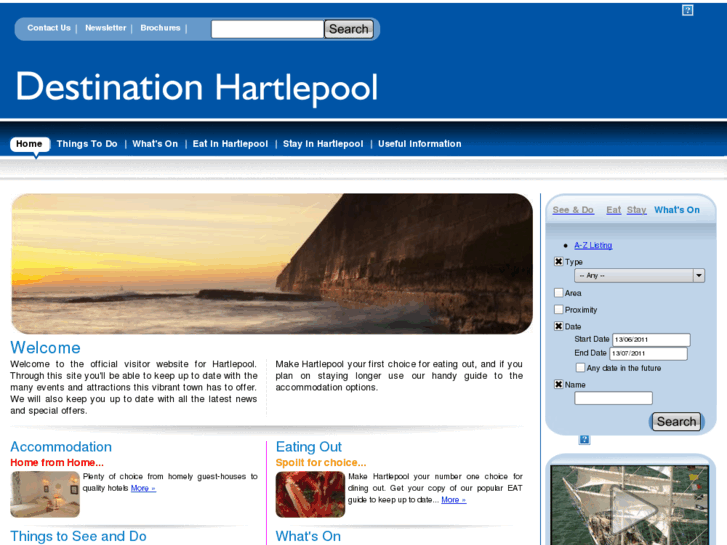
Task: Click the Eating Out food thumbnail
Action: (x=310, y=494)
